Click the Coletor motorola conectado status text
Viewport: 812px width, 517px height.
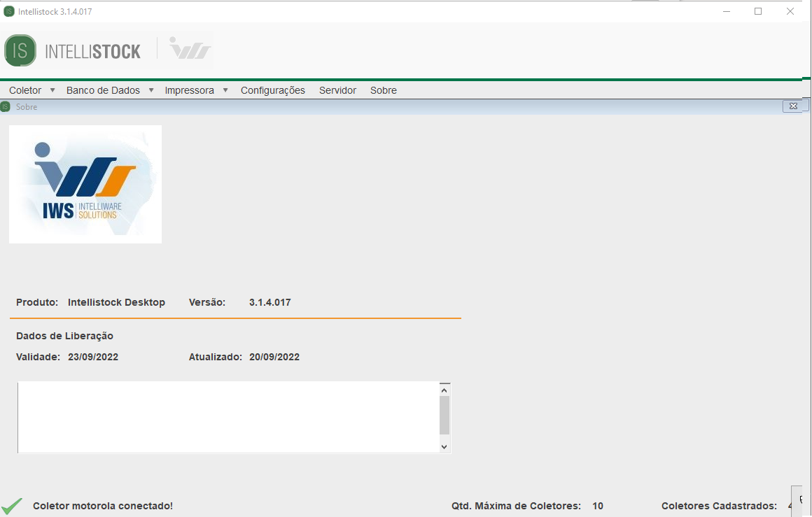(103, 506)
